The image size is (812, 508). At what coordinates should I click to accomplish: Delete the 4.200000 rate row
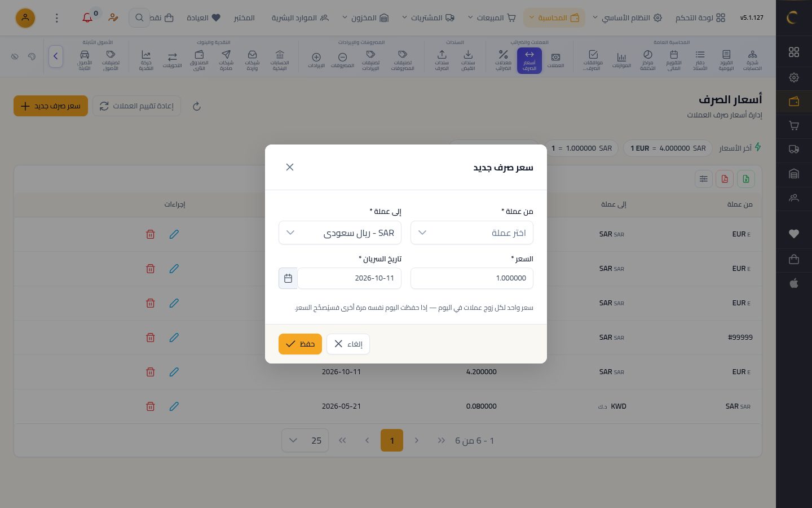(x=151, y=372)
